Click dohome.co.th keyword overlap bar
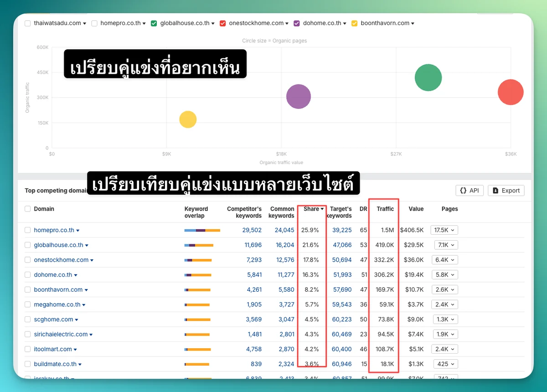Viewport: 547px width, 392px height. click(198, 275)
